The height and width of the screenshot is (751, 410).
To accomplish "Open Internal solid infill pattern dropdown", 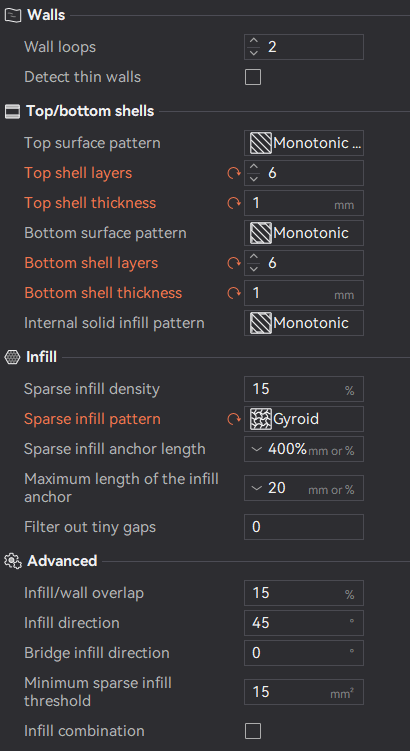I will (304, 323).
